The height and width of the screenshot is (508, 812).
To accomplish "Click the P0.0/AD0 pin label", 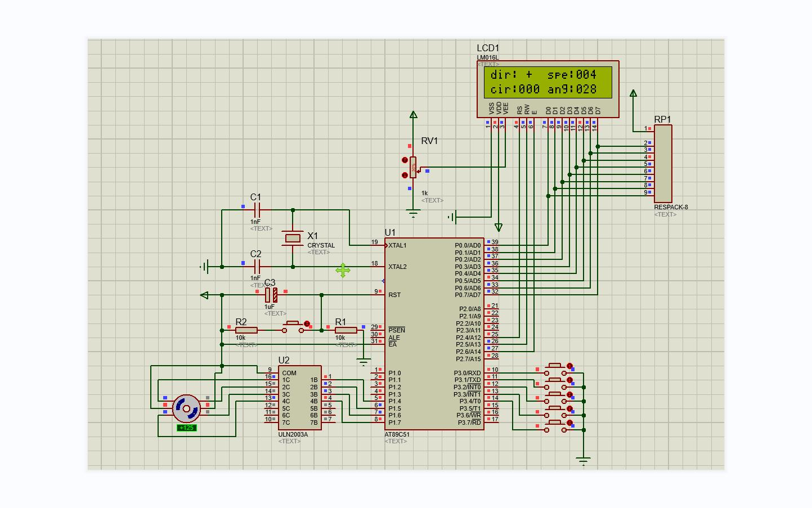I will (x=468, y=245).
